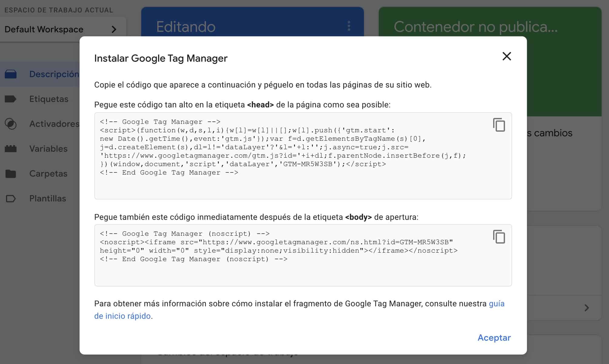The height and width of the screenshot is (364, 609).
Task: Click the head script code box
Action: point(303,156)
